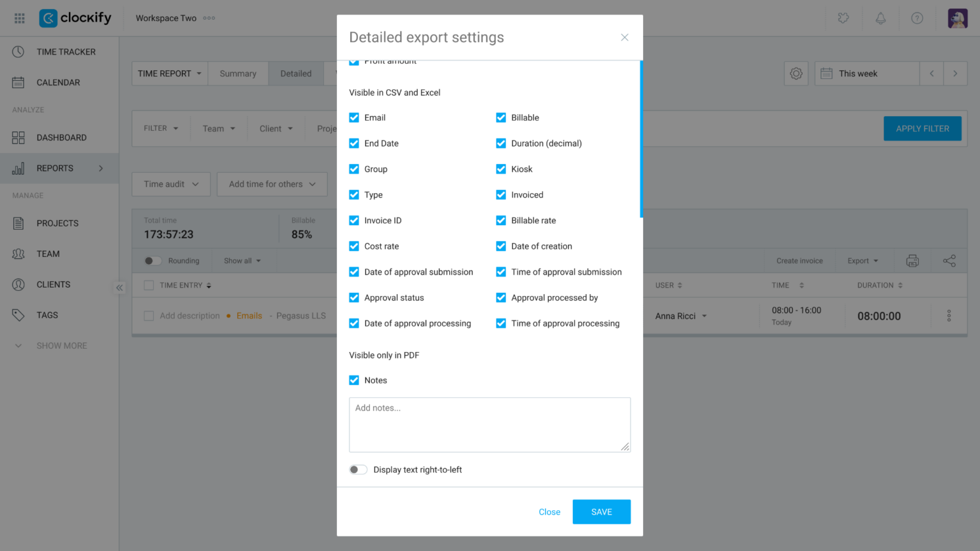This screenshot has height=551, width=980.
Task: Switch to the Summary tab
Action: pos(238,74)
